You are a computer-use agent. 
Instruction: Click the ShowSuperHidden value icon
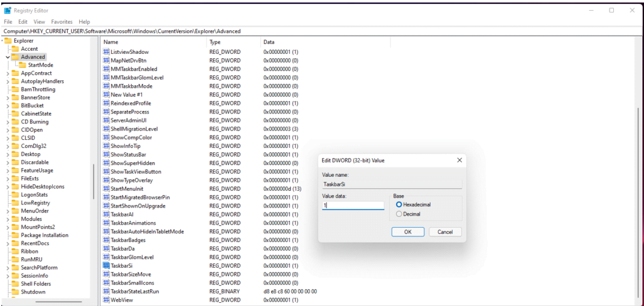(x=106, y=163)
